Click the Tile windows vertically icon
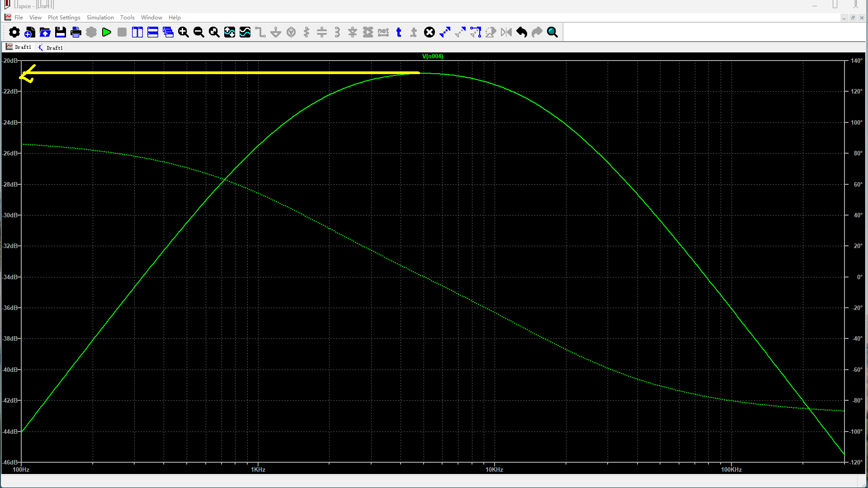 (137, 32)
